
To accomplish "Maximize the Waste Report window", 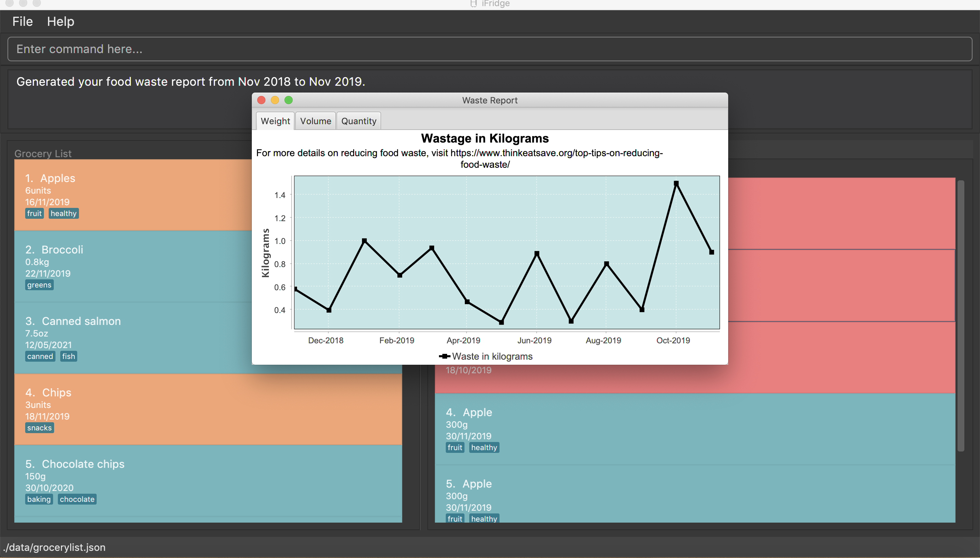I will pos(289,100).
